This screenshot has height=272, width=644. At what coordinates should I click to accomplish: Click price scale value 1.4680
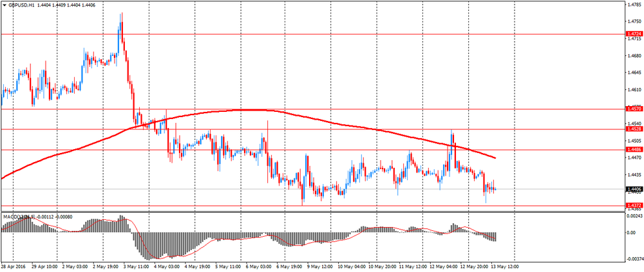pyautogui.click(x=633, y=56)
